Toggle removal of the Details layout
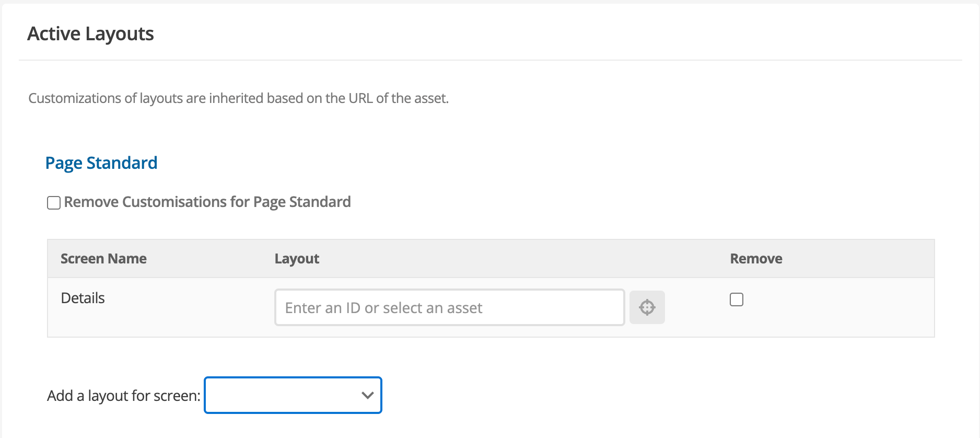 tap(736, 299)
